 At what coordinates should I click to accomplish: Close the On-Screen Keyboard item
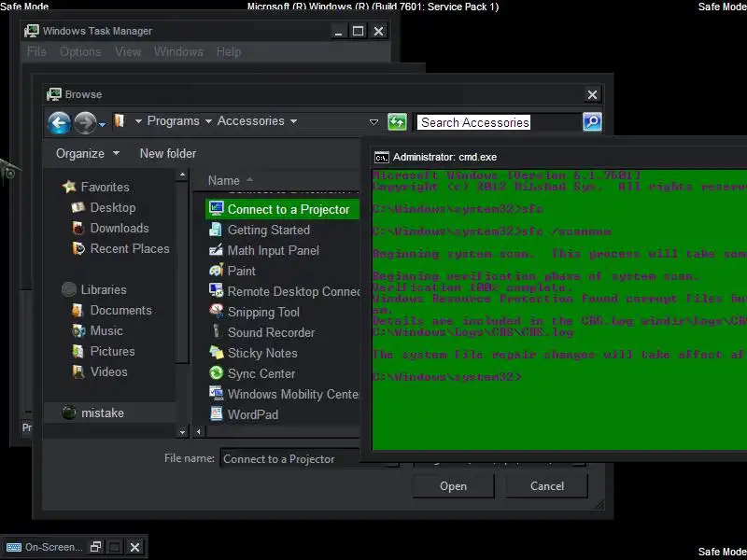pos(134,547)
